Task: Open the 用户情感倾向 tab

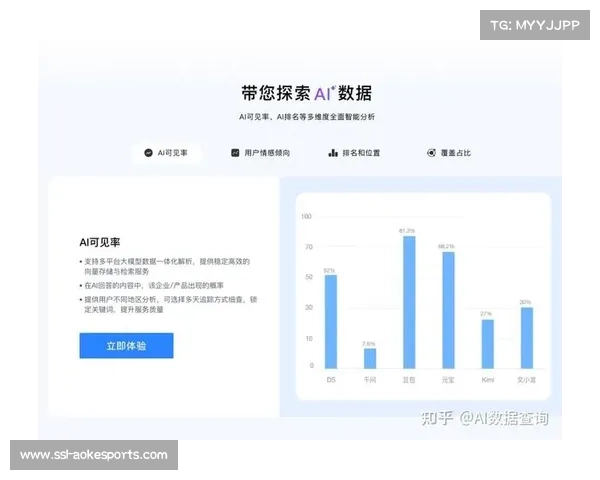Action: [x=261, y=153]
